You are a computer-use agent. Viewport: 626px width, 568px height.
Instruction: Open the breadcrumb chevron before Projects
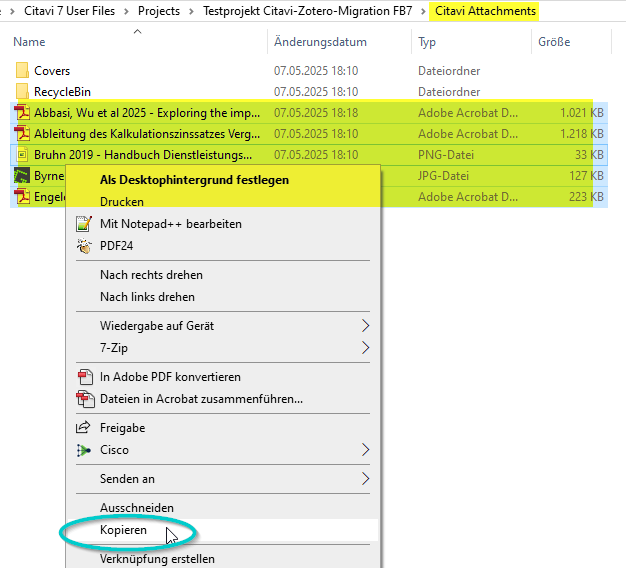pyautogui.click(x=126, y=11)
